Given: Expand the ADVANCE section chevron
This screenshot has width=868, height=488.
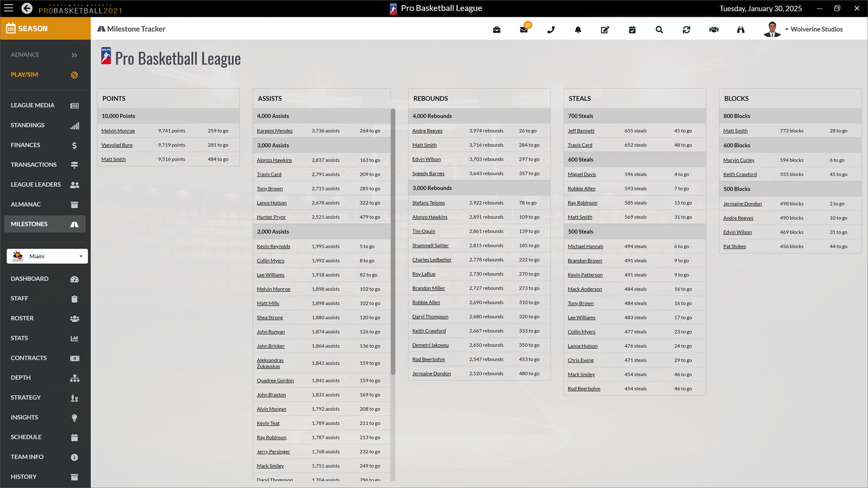Looking at the screenshot, I should click(74, 55).
